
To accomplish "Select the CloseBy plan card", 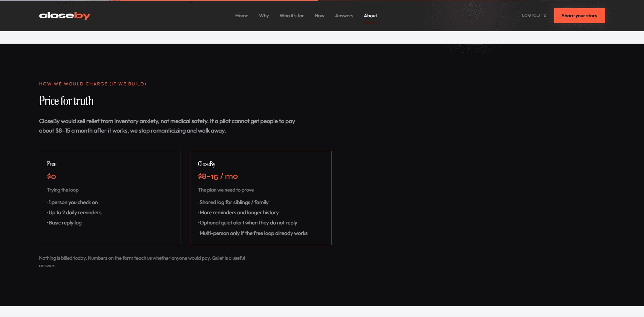I will [261, 198].
